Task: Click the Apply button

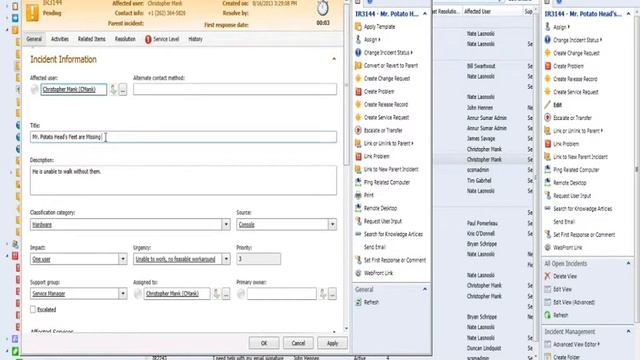Action: point(332,343)
